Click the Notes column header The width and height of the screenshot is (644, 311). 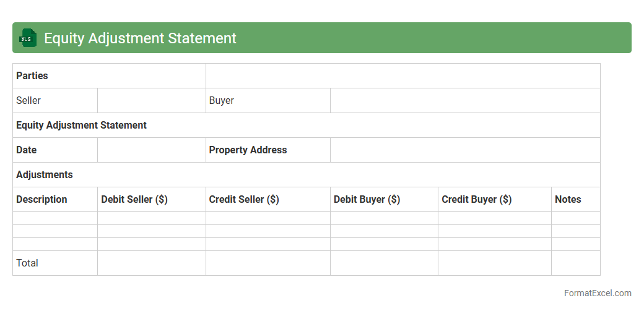click(x=575, y=199)
